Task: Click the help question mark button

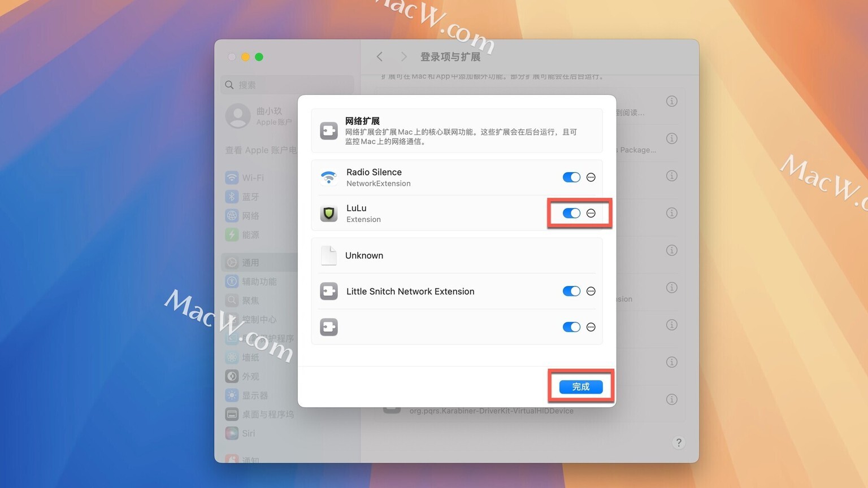Action: coord(679,443)
